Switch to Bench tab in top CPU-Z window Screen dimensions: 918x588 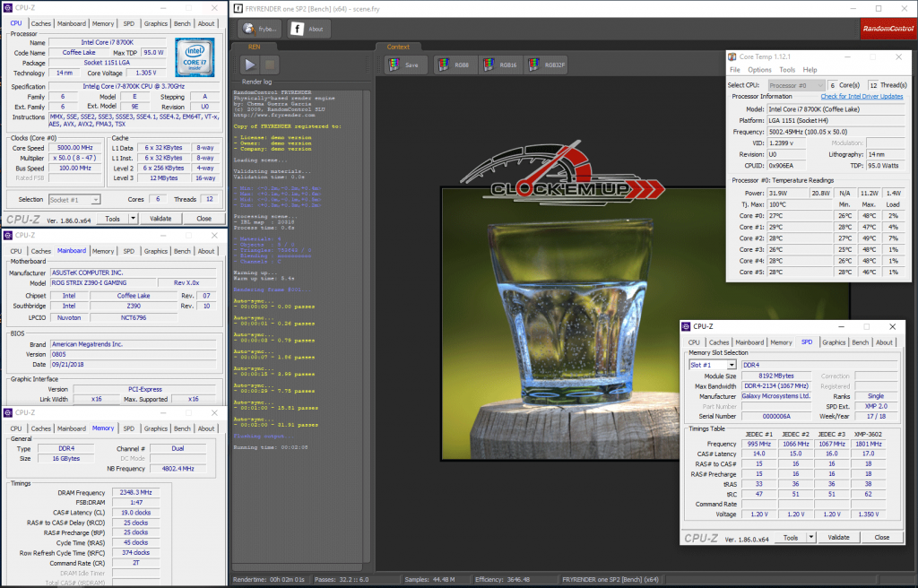pyautogui.click(x=182, y=24)
